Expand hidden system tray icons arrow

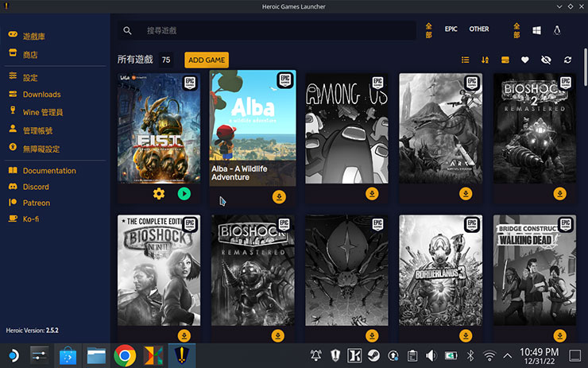[508, 355]
